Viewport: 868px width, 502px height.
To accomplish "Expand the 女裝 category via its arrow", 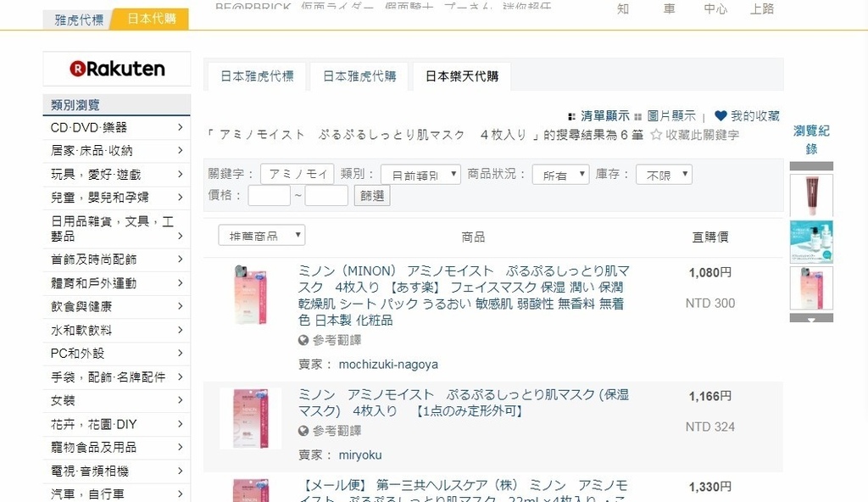I will point(180,399).
